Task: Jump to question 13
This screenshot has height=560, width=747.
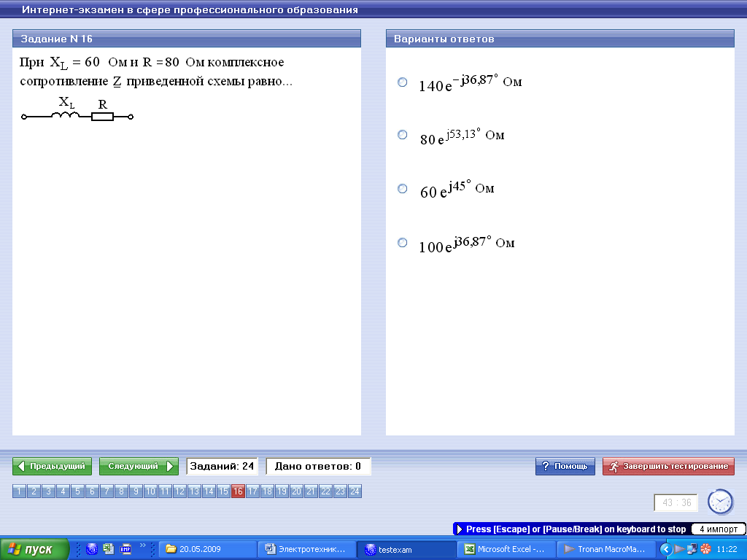Action: pos(194,491)
